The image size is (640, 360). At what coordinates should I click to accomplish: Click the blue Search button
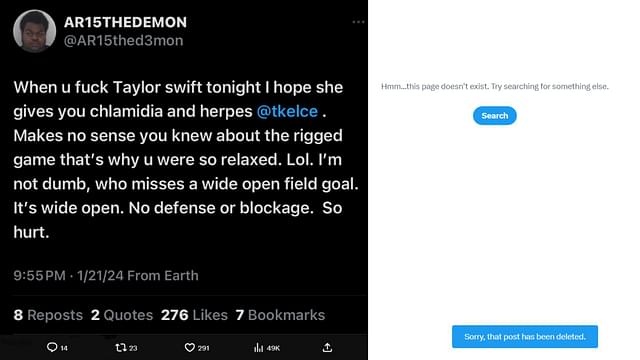[x=495, y=116]
